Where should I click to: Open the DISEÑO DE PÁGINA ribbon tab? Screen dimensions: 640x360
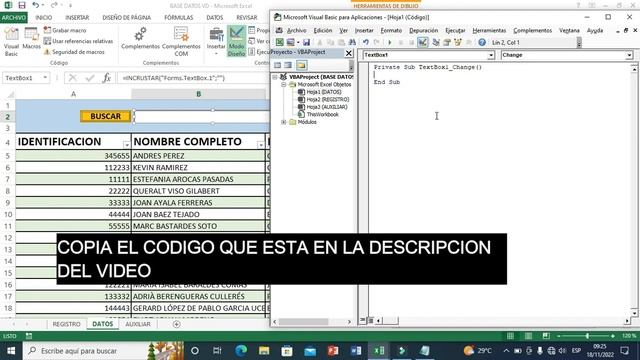click(x=127, y=18)
